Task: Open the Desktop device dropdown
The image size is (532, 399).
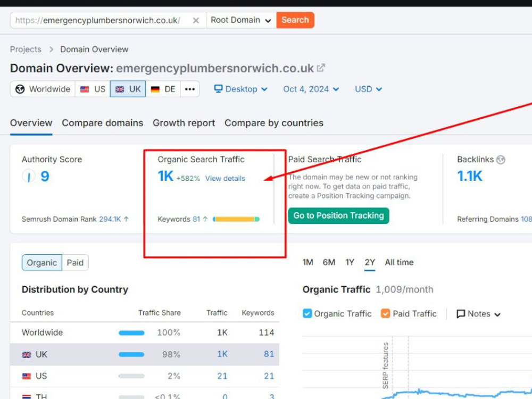Action: [x=241, y=89]
